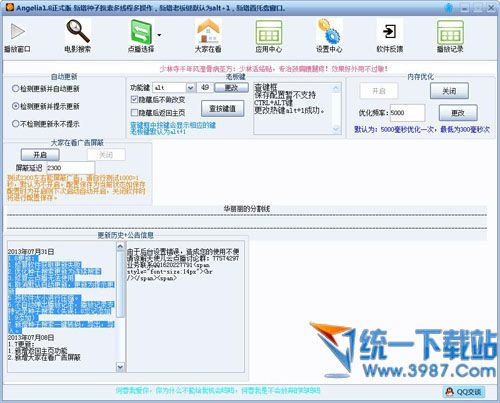Click the 优化频率 field showing 5000
This screenshot has width=500, height=403.
click(407, 113)
